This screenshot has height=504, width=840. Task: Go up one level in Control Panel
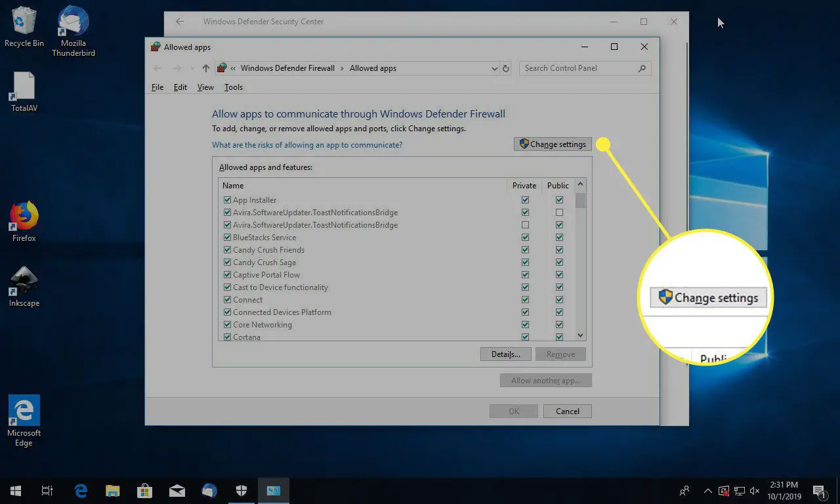(x=205, y=68)
